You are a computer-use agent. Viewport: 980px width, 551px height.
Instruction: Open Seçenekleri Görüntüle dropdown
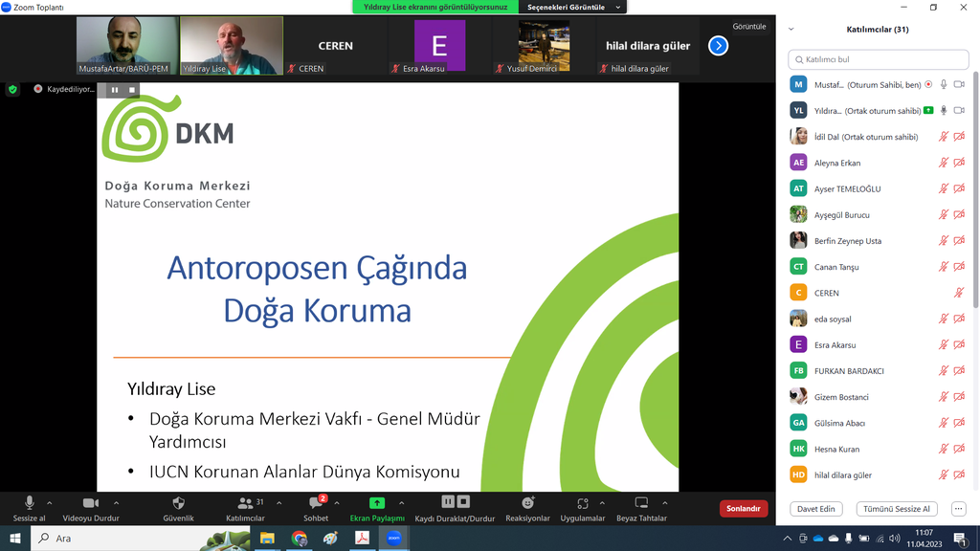tap(572, 7)
